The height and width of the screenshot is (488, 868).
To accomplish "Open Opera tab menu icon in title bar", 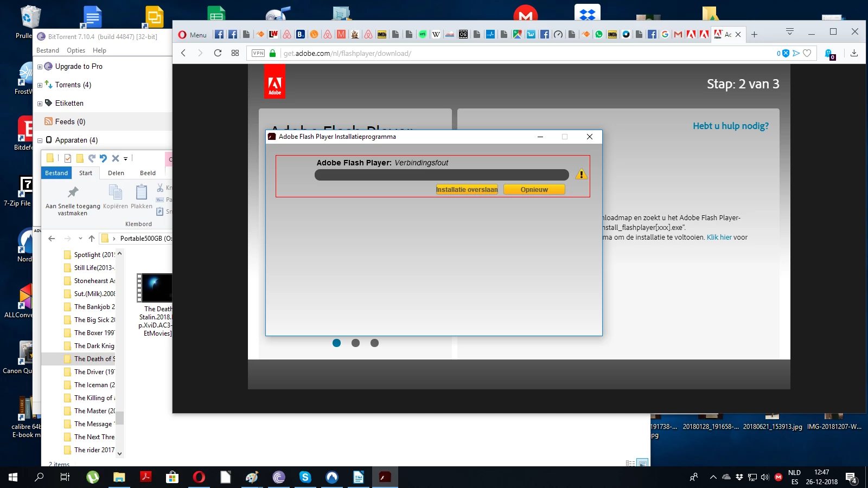I will (790, 31).
